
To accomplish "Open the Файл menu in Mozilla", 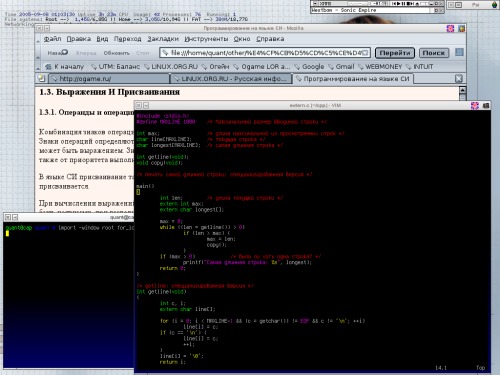I will click(52, 39).
